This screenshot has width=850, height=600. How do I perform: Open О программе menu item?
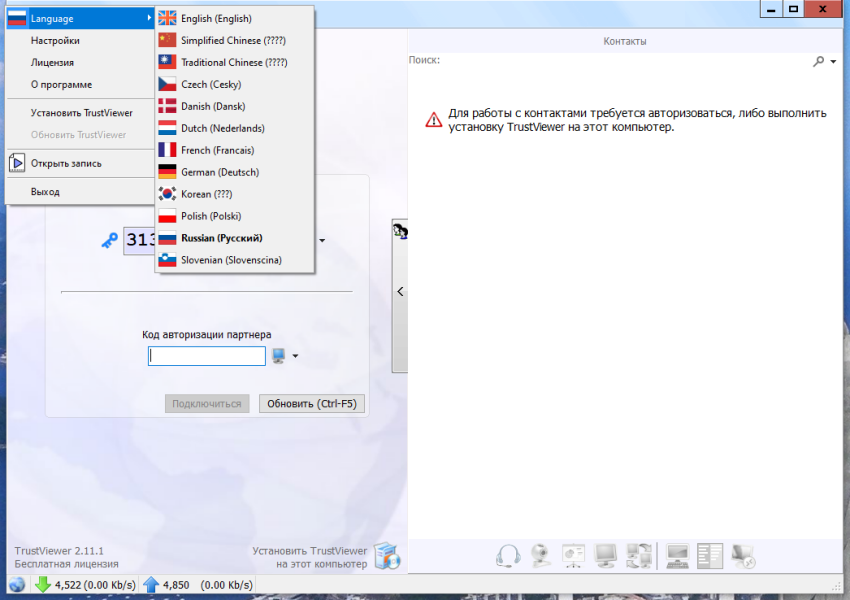80,84
